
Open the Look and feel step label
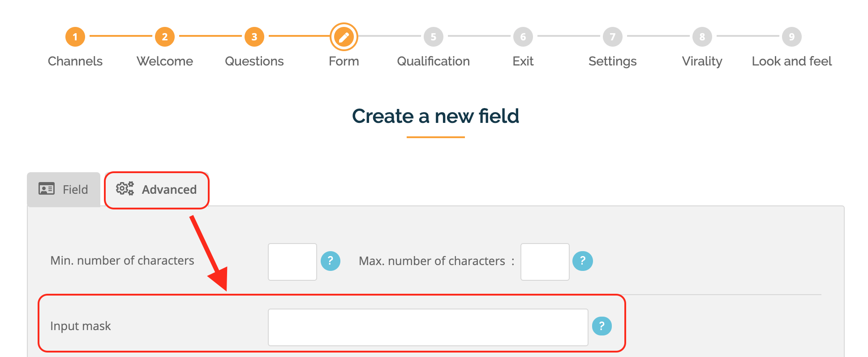(792, 61)
